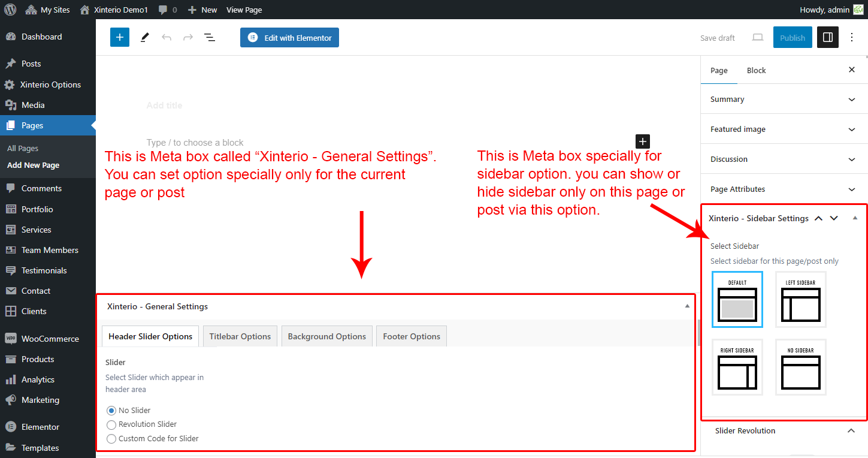Click the Edit with Elementor button
Screen dimensions: 868x458
(x=290, y=38)
